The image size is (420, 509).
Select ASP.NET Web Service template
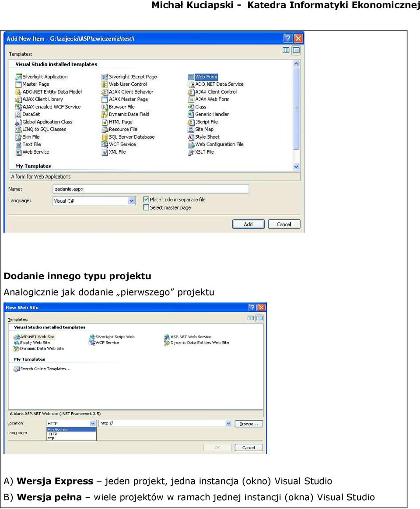(188, 337)
